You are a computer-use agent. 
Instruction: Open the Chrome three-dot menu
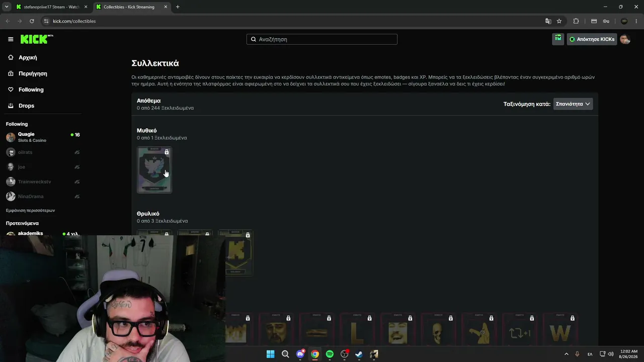(x=637, y=21)
